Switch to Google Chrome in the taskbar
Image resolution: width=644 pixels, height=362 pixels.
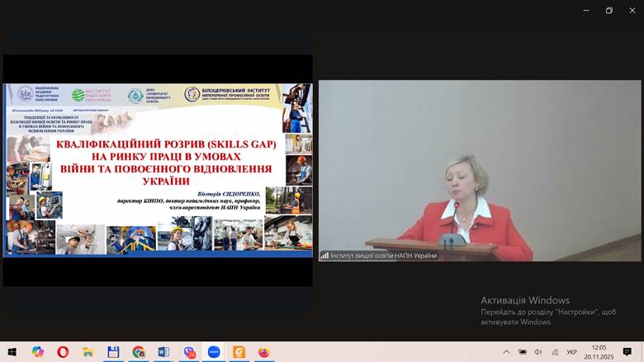point(138,352)
